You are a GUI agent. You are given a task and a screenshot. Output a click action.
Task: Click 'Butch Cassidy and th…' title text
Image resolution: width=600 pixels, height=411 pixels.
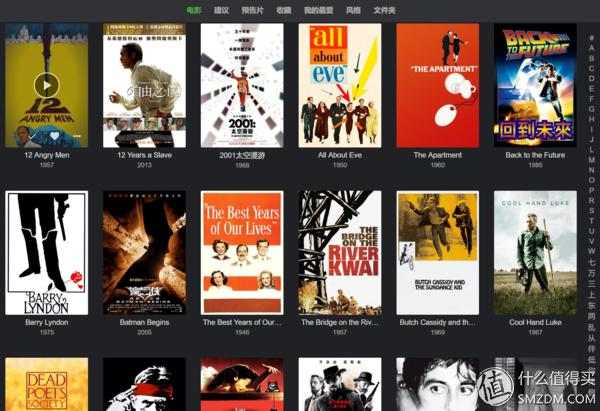(438, 322)
